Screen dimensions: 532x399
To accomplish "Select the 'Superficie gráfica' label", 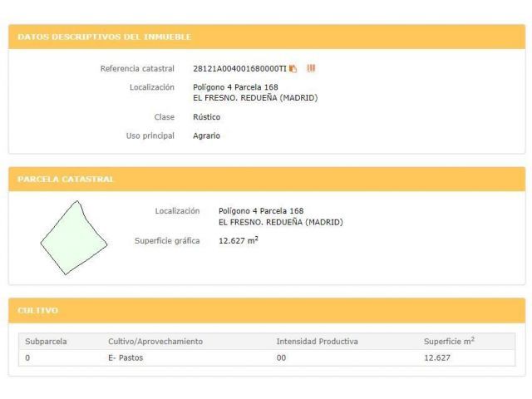I will [x=167, y=241].
